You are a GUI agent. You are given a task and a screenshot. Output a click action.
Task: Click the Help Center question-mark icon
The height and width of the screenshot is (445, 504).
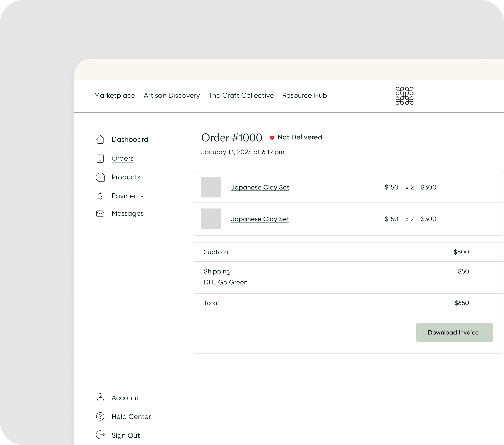pos(100,416)
